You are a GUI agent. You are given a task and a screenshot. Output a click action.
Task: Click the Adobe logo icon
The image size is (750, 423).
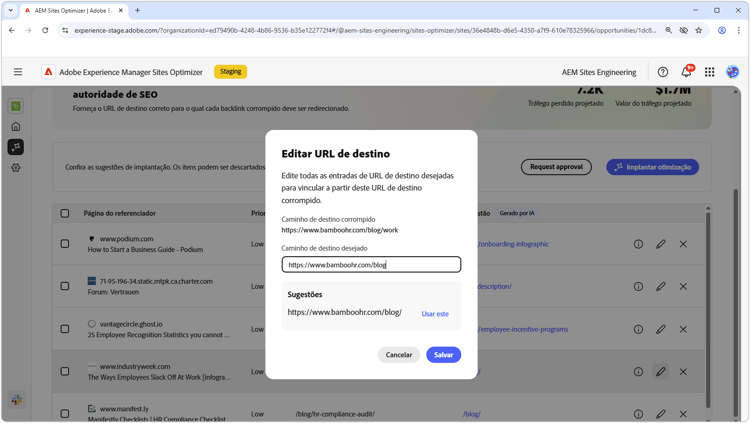tap(48, 72)
